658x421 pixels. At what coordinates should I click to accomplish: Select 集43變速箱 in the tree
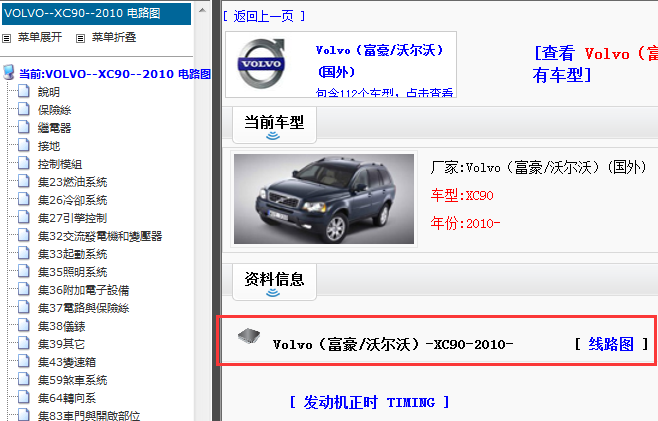(x=67, y=362)
